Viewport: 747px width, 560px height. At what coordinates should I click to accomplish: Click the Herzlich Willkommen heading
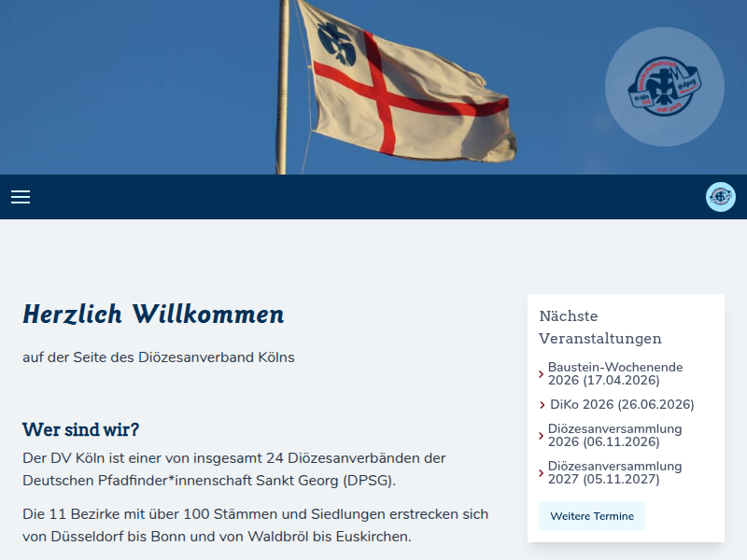click(152, 314)
